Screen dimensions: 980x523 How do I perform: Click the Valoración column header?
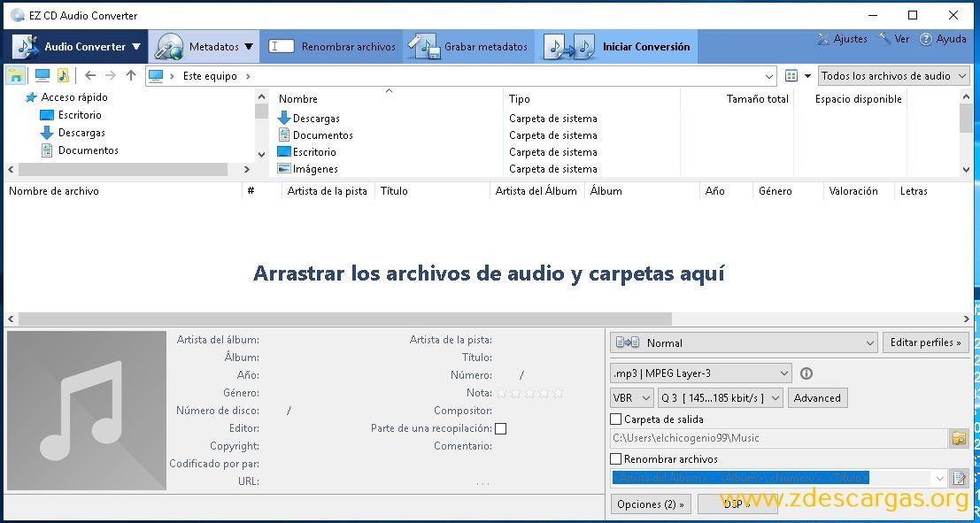(853, 191)
